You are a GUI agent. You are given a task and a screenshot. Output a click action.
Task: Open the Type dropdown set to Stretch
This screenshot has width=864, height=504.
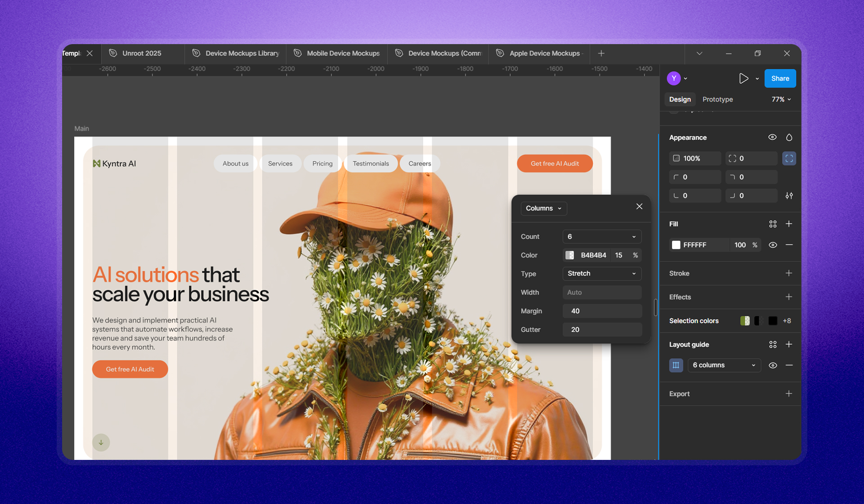601,274
